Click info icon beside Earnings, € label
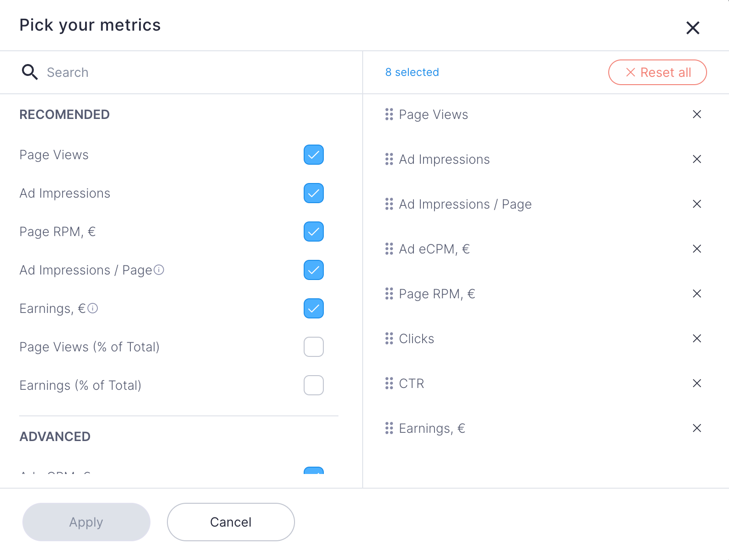 [x=93, y=308]
